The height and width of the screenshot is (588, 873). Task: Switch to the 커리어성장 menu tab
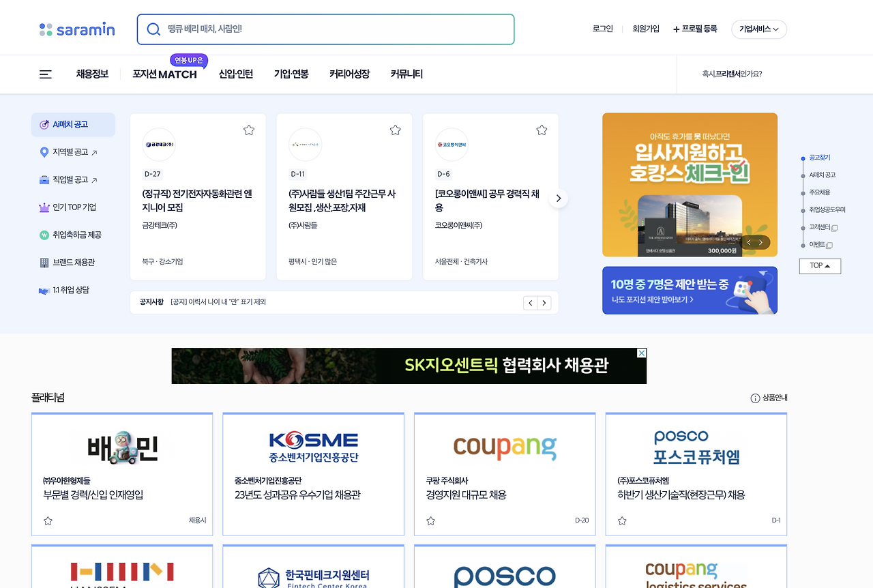click(349, 74)
